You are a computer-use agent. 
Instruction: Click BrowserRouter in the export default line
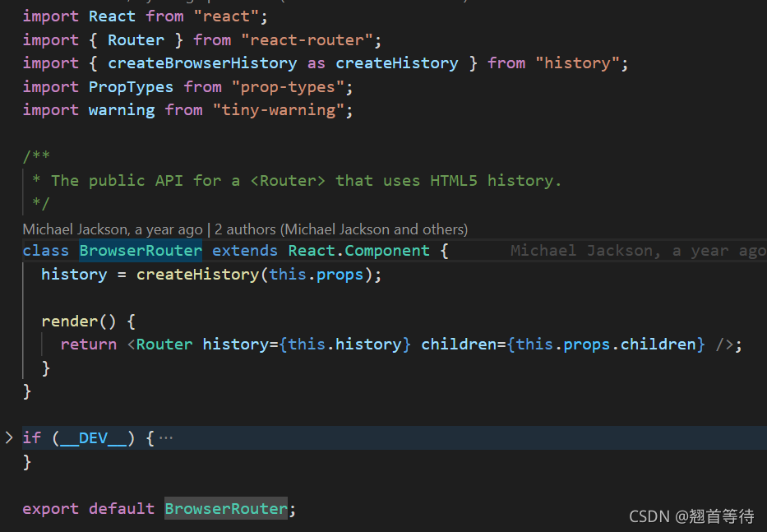point(226,508)
